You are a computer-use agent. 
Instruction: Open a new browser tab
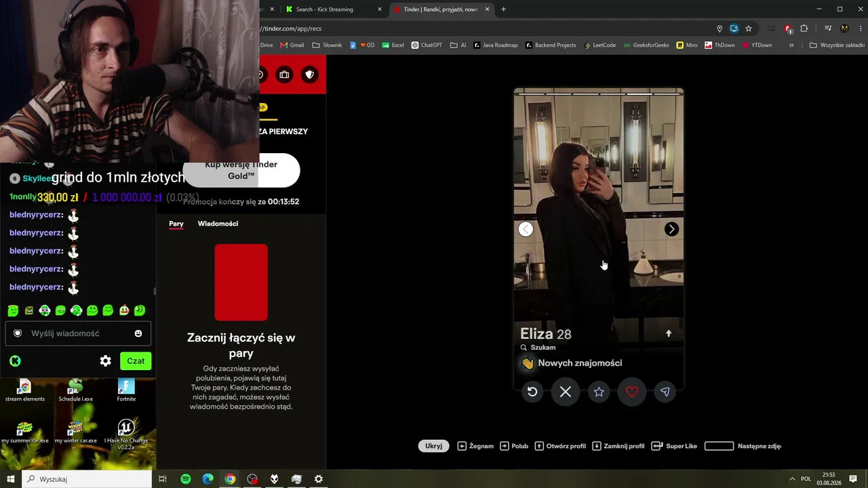(x=503, y=9)
